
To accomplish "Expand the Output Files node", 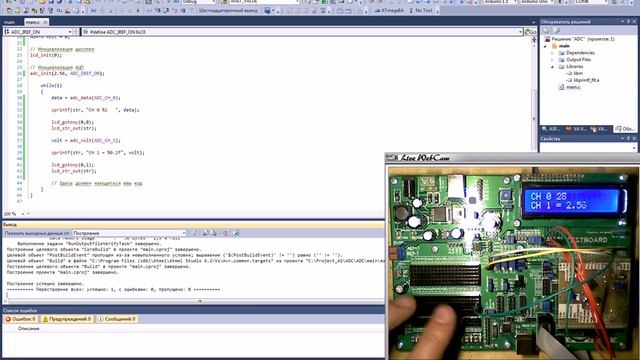I will (553, 60).
